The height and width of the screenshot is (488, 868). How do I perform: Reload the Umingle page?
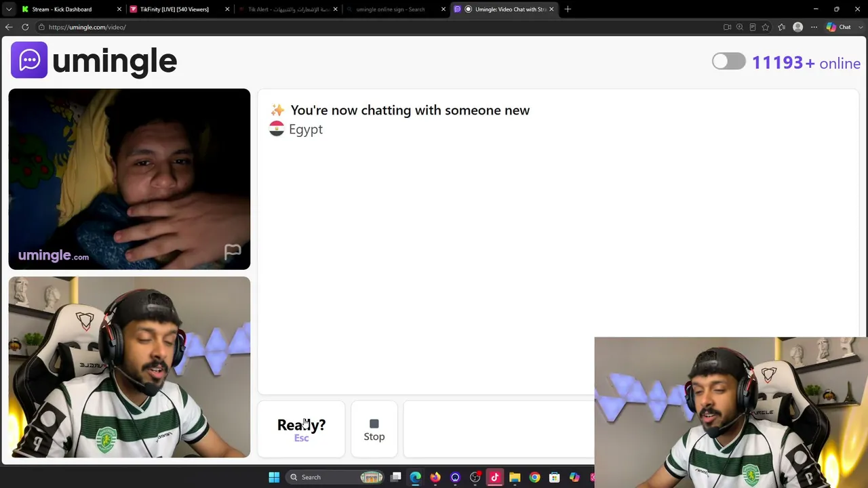click(25, 27)
